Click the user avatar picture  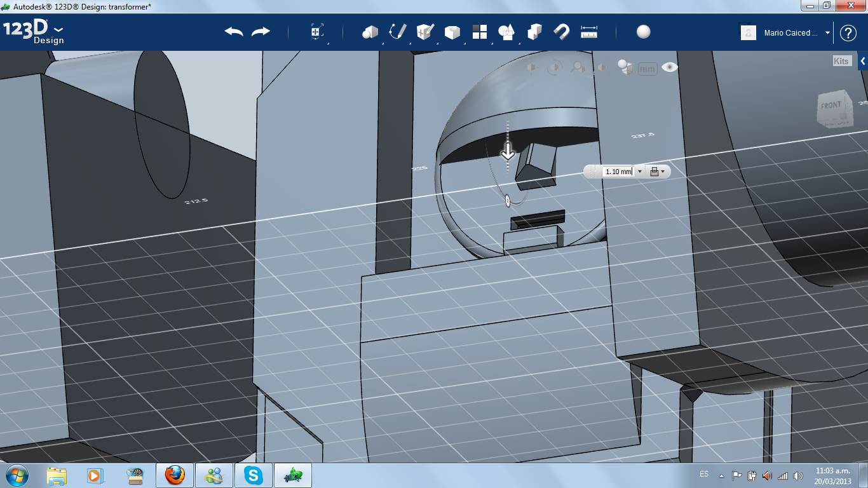(x=749, y=32)
